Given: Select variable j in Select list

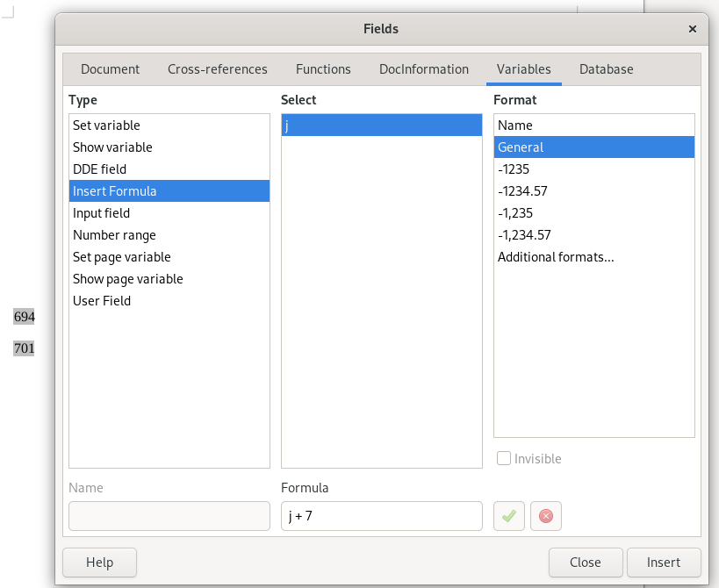Looking at the screenshot, I should click(x=380, y=125).
